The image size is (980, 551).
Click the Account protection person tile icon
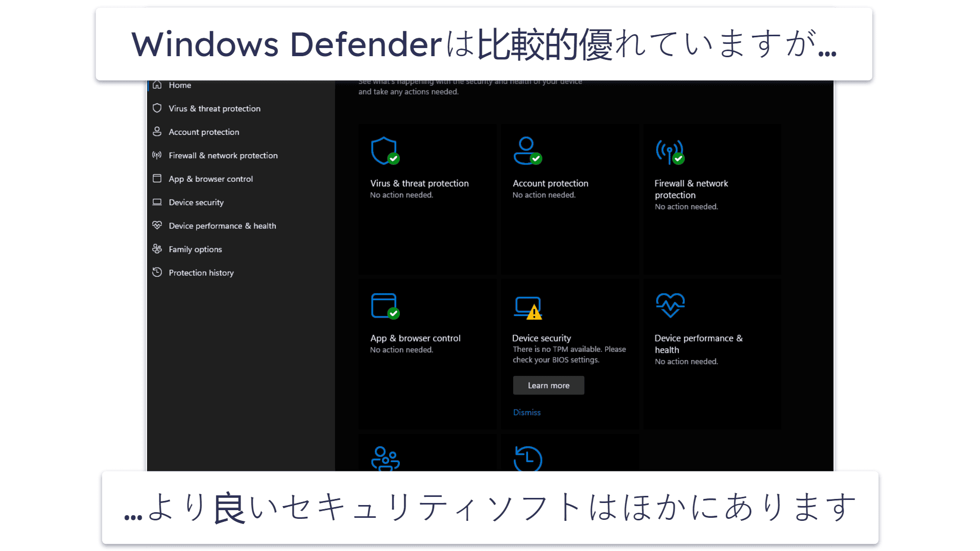[x=528, y=151]
